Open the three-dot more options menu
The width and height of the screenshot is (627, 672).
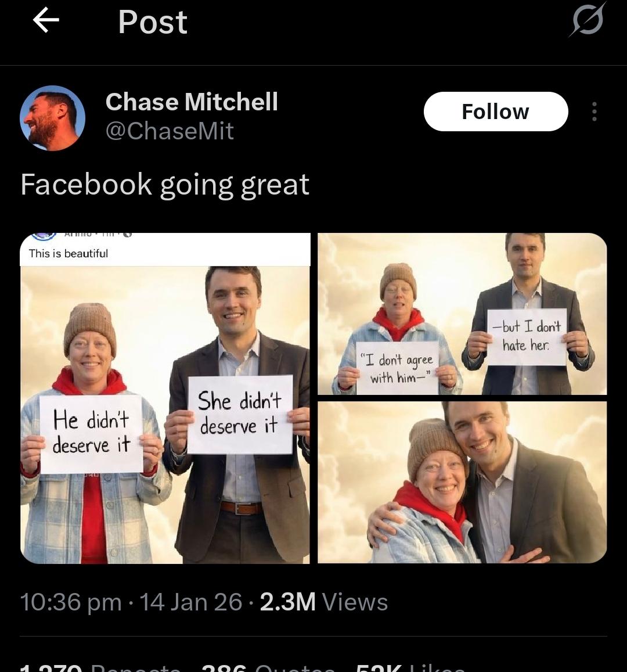594,112
